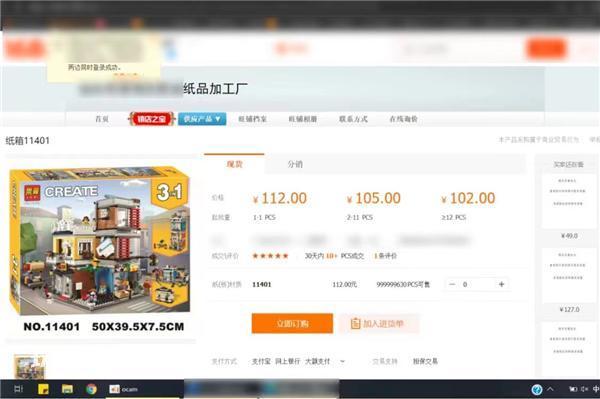
Task: Expand hidden system tray icons chevron
Action: pos(550,389)
